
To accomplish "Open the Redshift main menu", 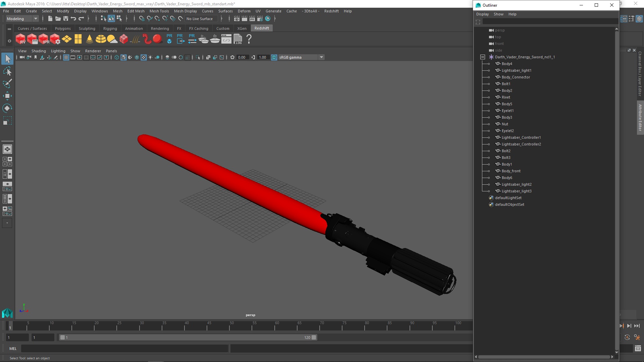I will coord(331,11).
